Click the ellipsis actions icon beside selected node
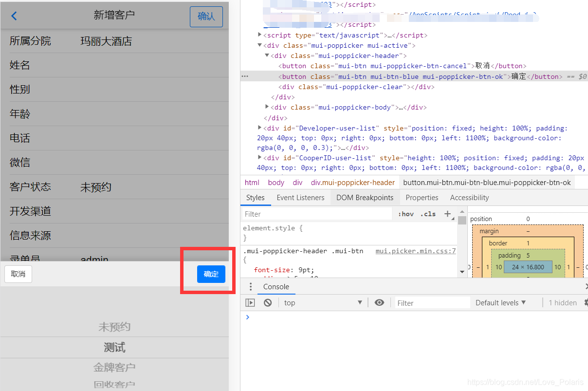The height and width of the screenshot is (391, 588). tap(245, 76)
